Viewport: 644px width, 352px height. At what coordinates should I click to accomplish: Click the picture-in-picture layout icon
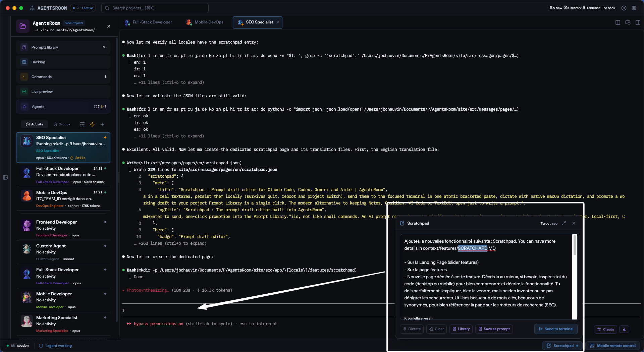coord(628,22)
